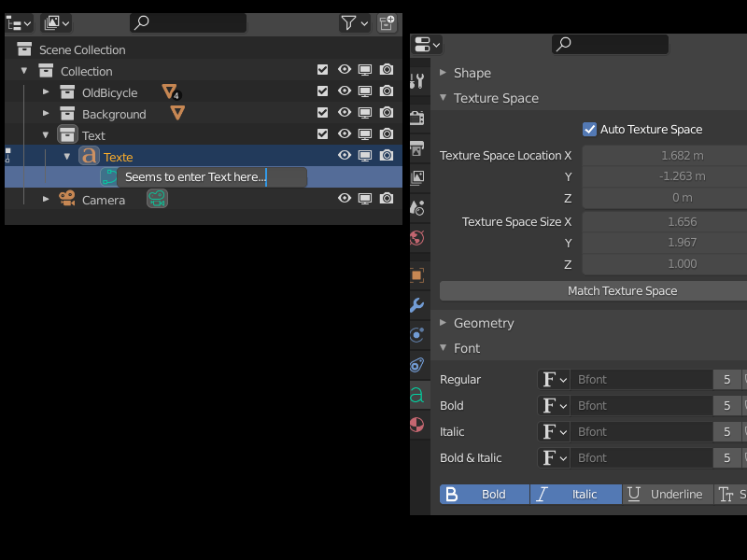Open the Object Constraints tab

[x=417, y=365]
